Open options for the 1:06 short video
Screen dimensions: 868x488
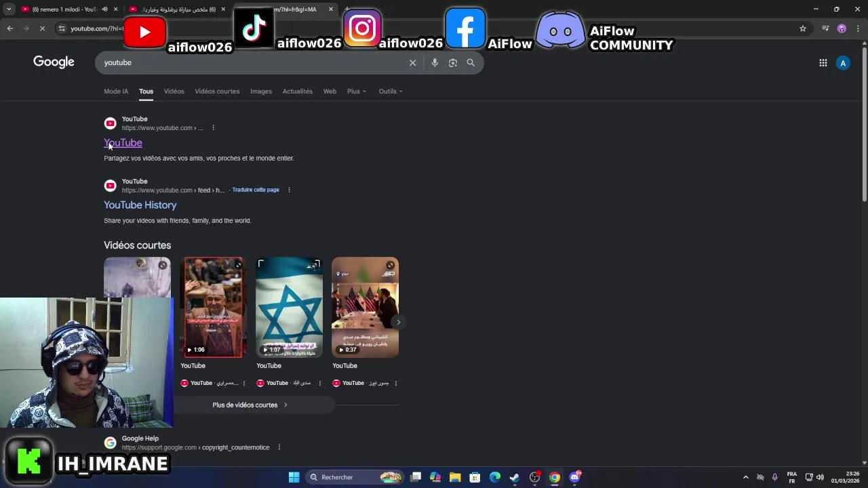click(x=244, y=383)
